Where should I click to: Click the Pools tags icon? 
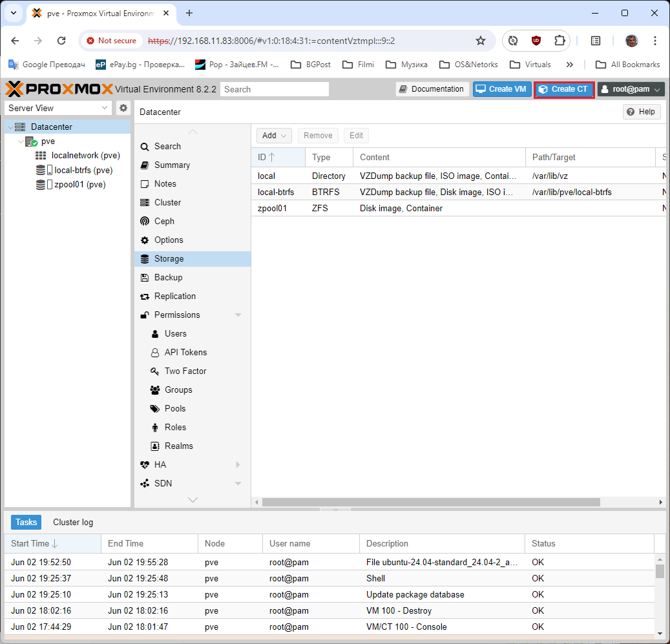pyautogui.click(x=154, y=409)
